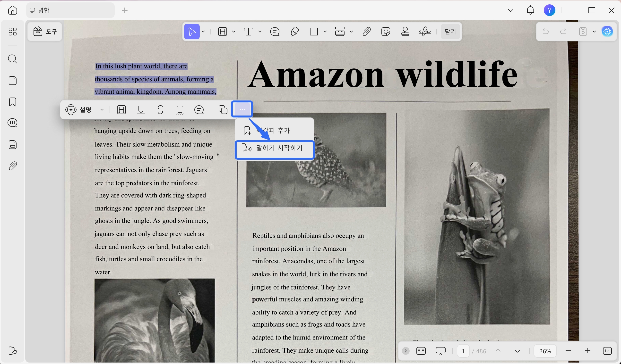Viewport: 621px width, 364px height.
Task: Copy the selected text
Action: (x=223, y=109)
